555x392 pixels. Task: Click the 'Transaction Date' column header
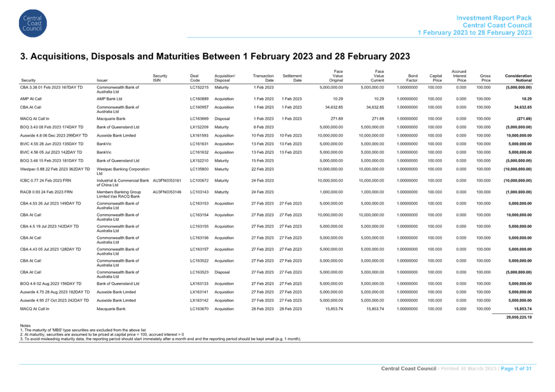click(x=263, y=78)
